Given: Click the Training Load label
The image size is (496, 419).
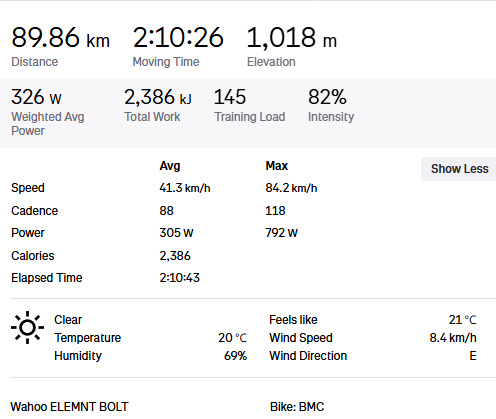Looking at the screenshot, I should click(x=249, y=117).
